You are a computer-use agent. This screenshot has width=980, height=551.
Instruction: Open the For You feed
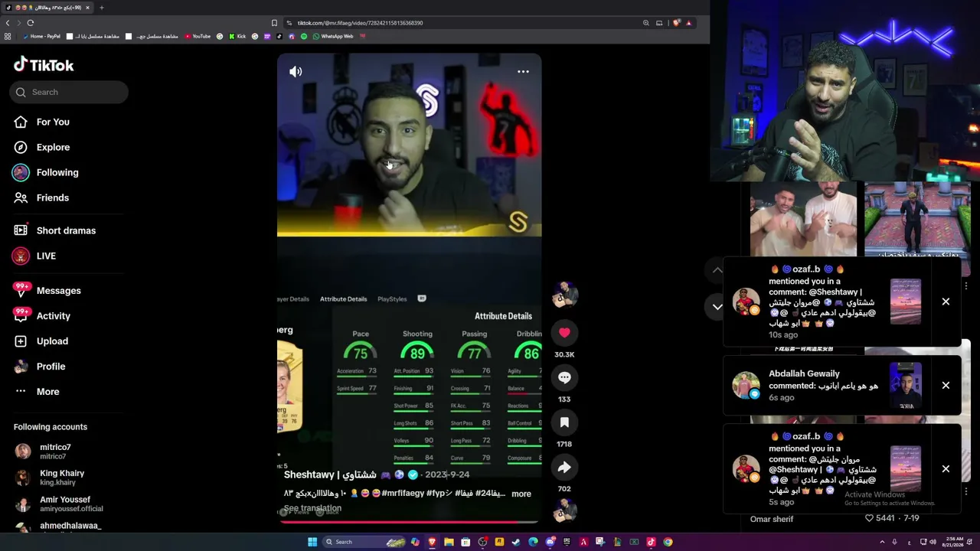[53, 122]
